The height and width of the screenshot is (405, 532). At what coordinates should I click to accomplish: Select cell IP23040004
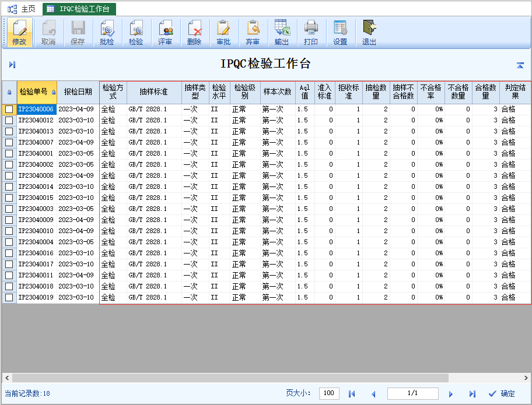click(37, 242)
